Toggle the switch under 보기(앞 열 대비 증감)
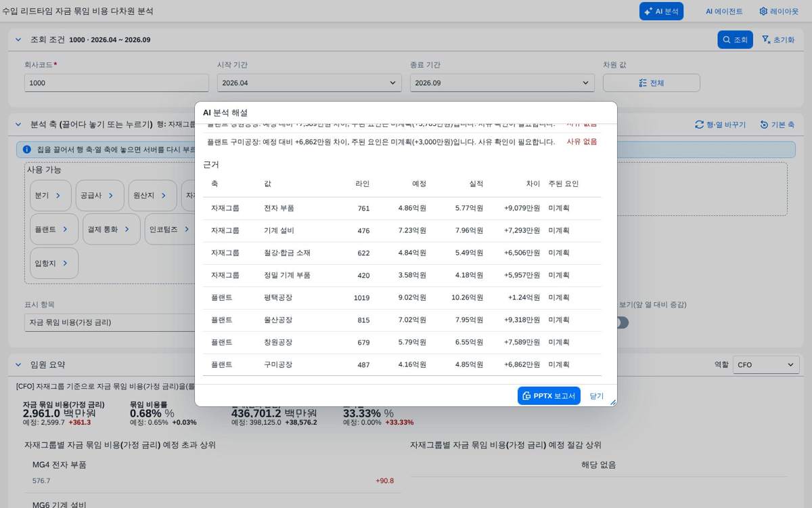Viewport: 812px width, 508px height. [619, 322]
